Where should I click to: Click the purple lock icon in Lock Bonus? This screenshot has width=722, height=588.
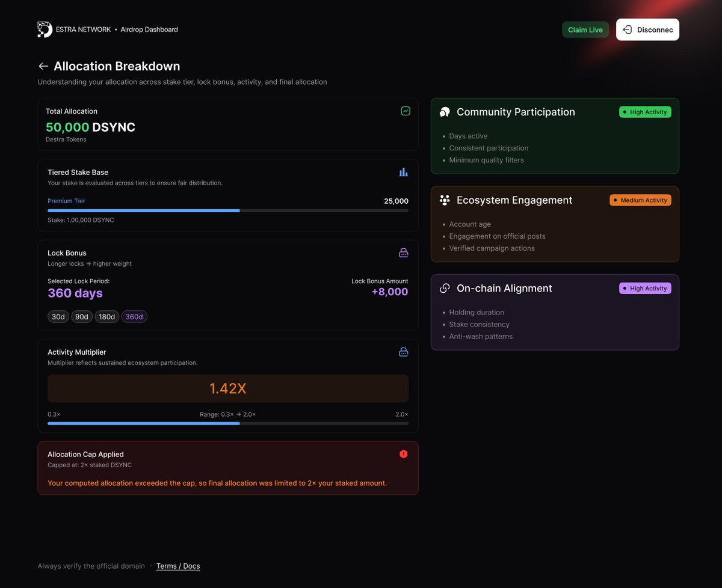[404, 253]
